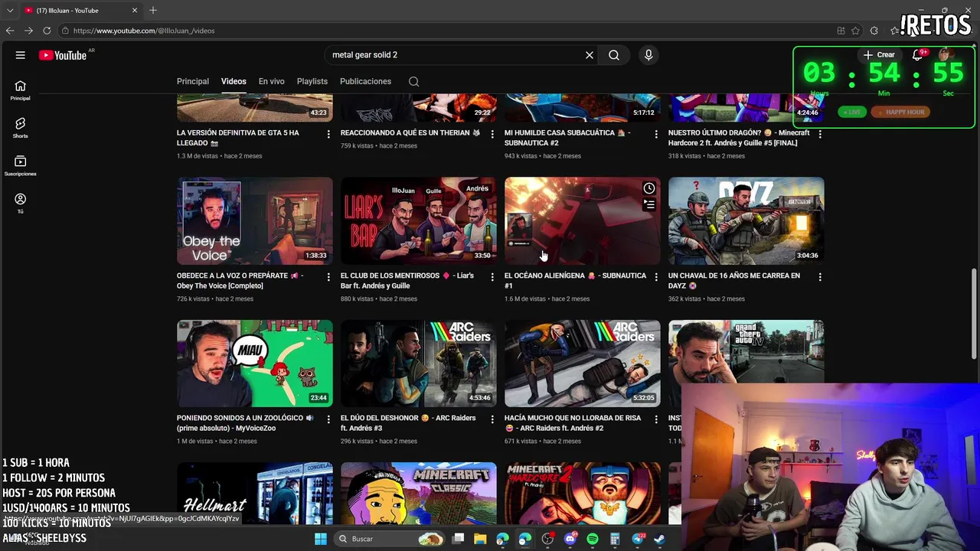
Task: Go to YouTube home via logo
Action: (63, 55)
